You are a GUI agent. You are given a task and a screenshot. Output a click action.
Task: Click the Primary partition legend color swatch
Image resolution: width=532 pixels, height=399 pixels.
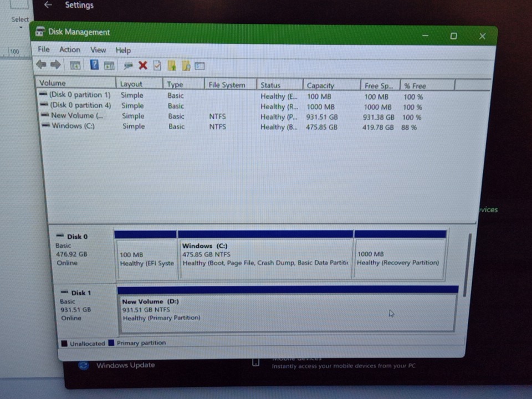click(111, 342)
